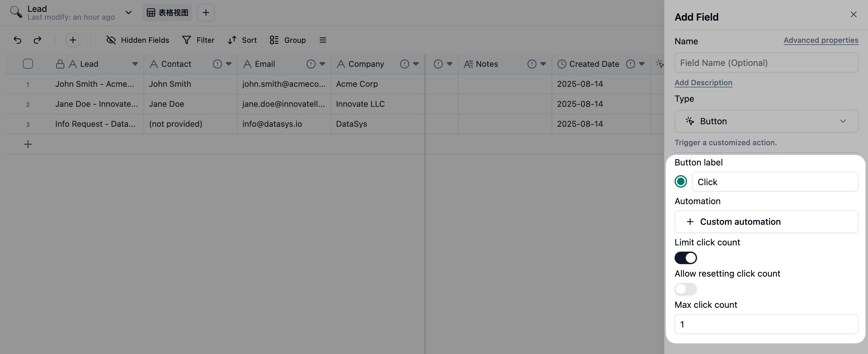
Task: Click the Hidden Fields eye icon
Action: click(x=111, y=40)
